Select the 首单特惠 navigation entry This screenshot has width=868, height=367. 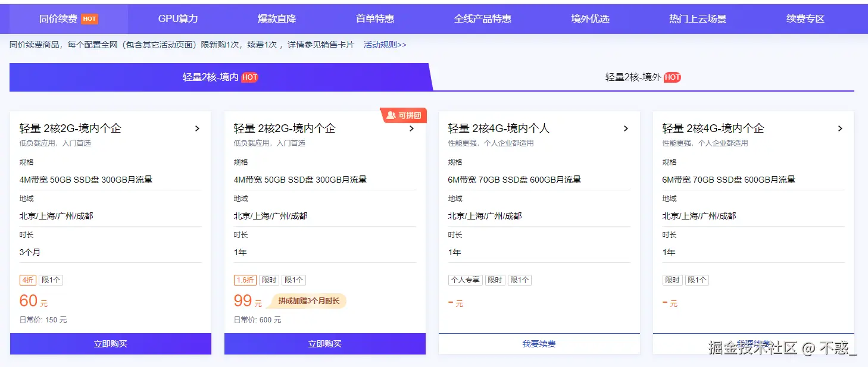click(x=374, y=18)
